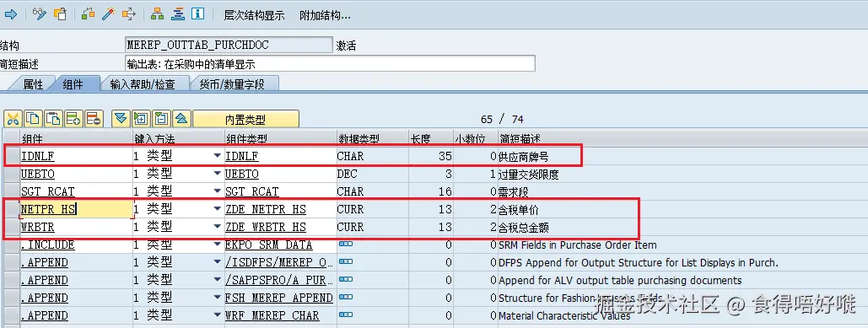Select the row selector for NETPR_HS row
The width and height of the screenshot is (868, 328).
point(11,210)
